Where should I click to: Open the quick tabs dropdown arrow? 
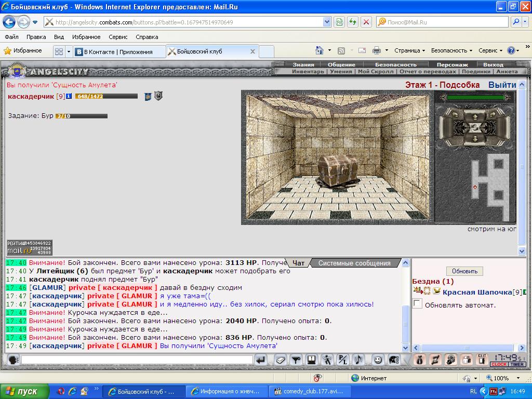point(69,51)
